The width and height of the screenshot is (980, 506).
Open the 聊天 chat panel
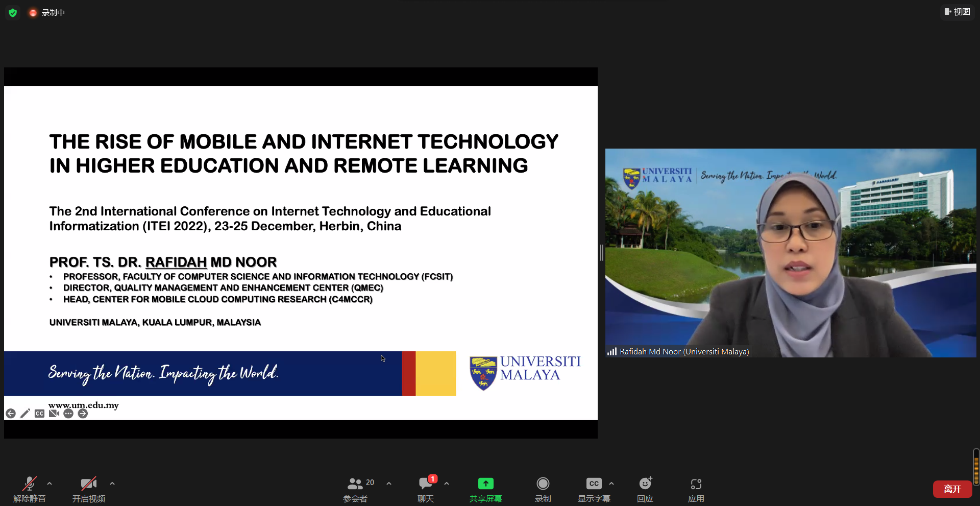click(426, 489)
